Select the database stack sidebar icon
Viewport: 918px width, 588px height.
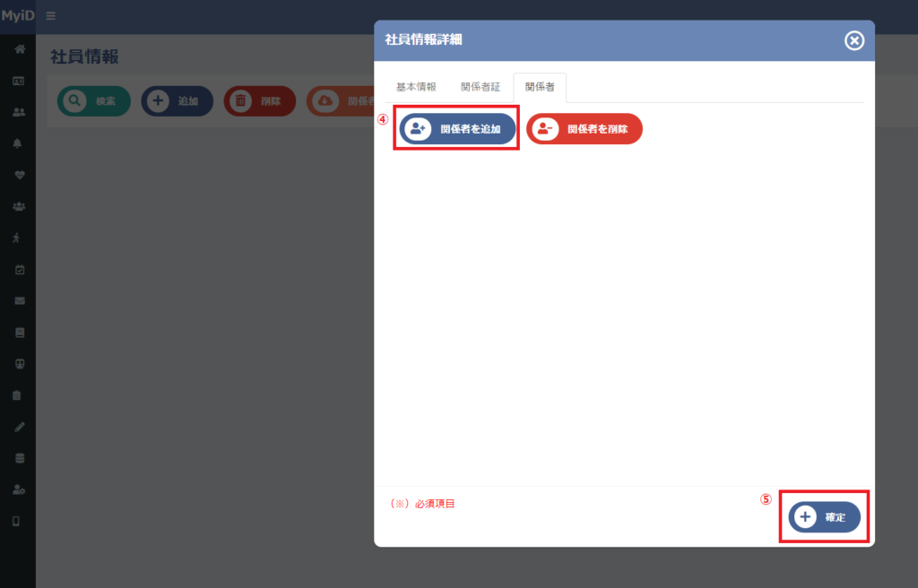click(x=20, y=458)
